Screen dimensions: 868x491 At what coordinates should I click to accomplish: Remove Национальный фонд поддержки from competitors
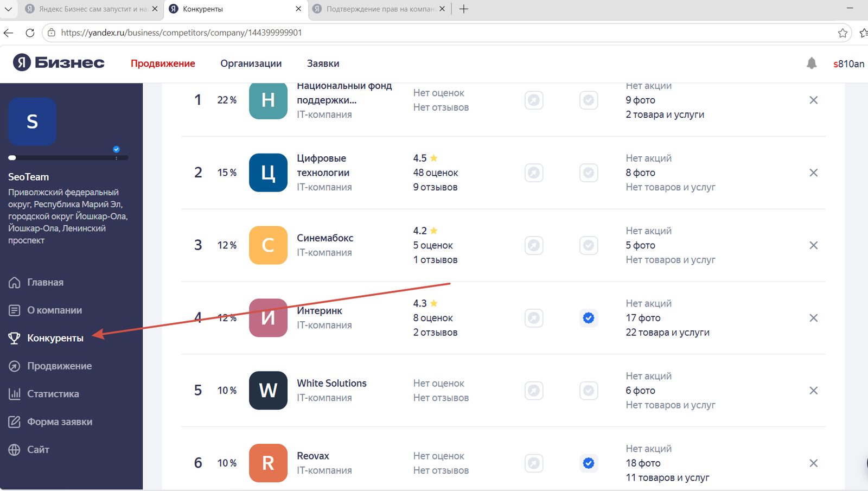(813, 100)
